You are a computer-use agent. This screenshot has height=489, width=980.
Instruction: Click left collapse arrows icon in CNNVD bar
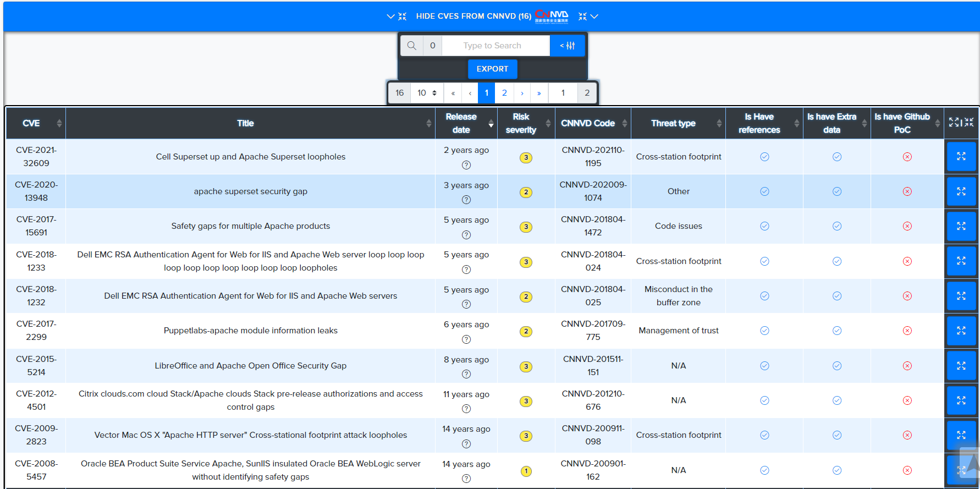point(403,17)
